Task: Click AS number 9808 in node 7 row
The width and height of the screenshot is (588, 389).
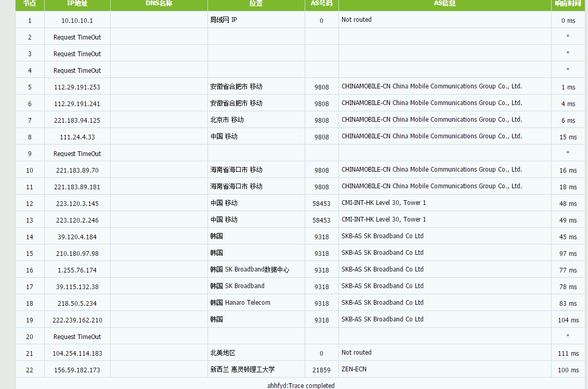Action: (x=321, y=121)
